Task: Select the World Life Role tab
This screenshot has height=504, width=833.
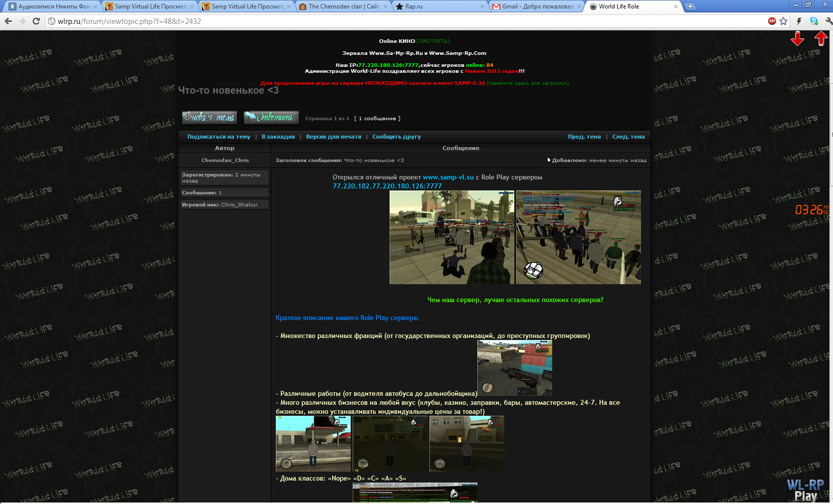Action: [632, 6]
